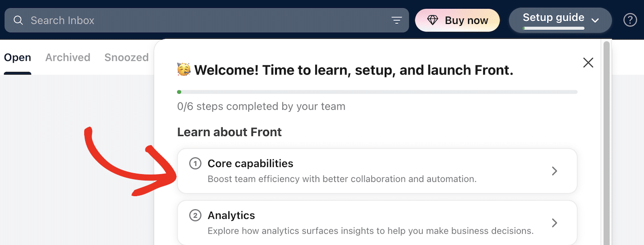
Task: Close the Welcome setup guide panel
Action: [588, 63]
